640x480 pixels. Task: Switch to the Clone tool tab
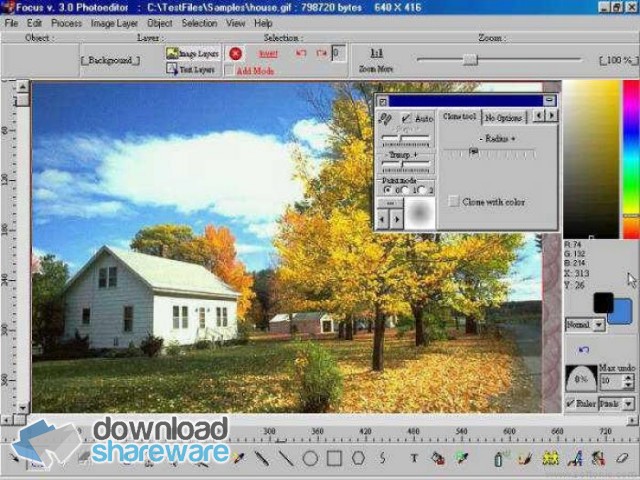459,117
